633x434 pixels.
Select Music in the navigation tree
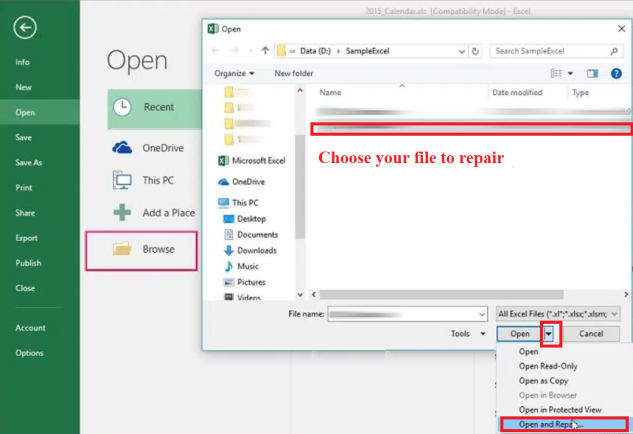coord(241,266)
